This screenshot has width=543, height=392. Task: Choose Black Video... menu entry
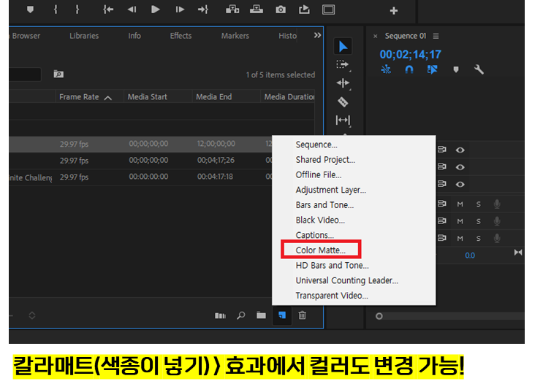pos(320,220)
